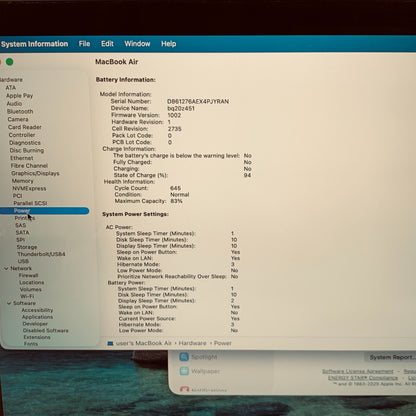Open the Software License Agreement link

[x=358, y=371]
